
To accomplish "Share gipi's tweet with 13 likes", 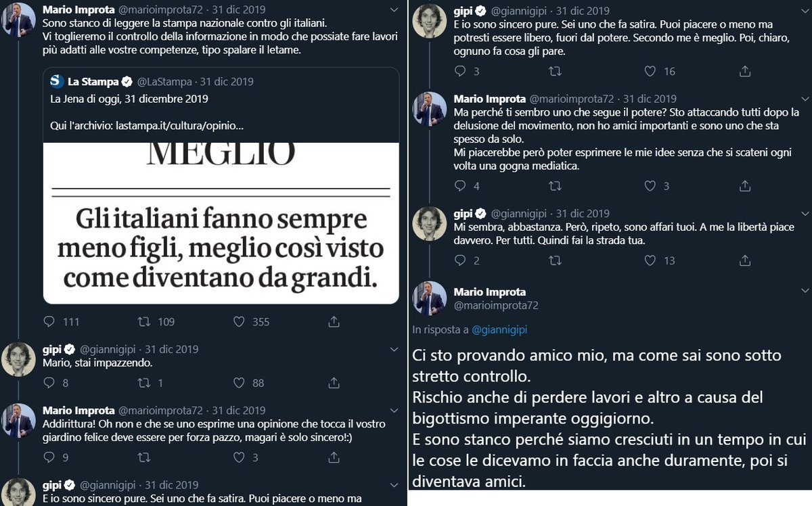I will [x=744, y=260].
